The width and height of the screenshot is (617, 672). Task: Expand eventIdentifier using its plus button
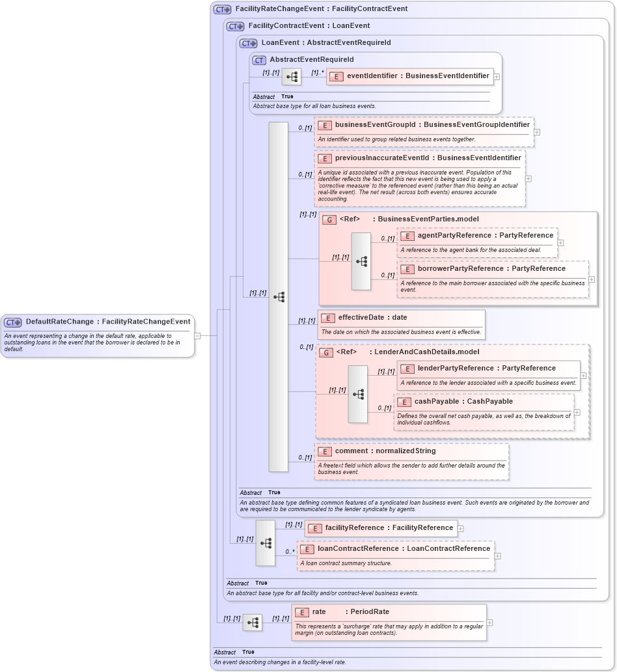click(497, 76)
